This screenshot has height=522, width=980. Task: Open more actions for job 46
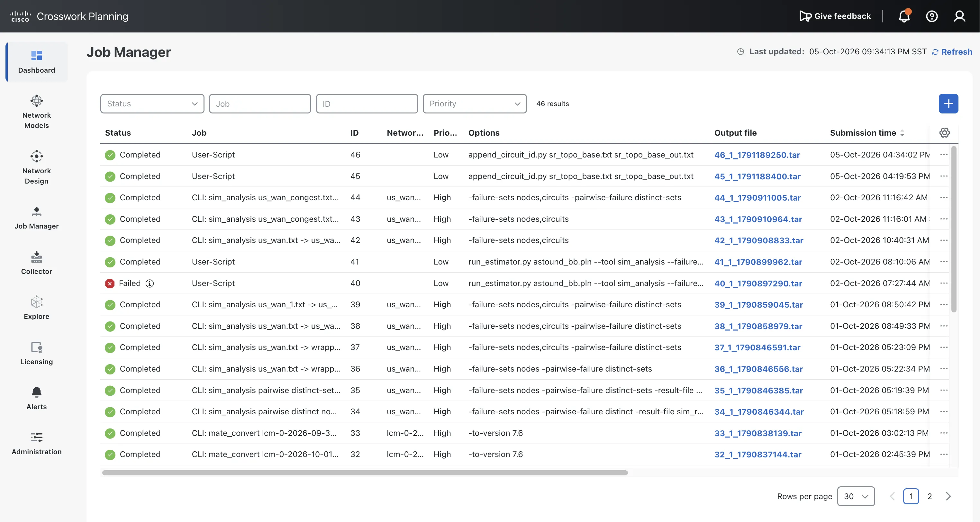(x=944, y=155)
